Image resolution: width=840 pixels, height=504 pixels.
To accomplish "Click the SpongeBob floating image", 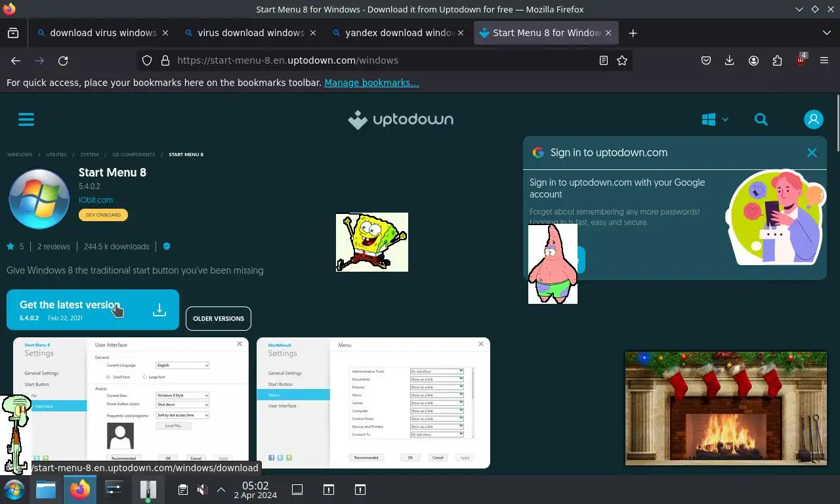I will pyautogui.click(x=372, y=242).
